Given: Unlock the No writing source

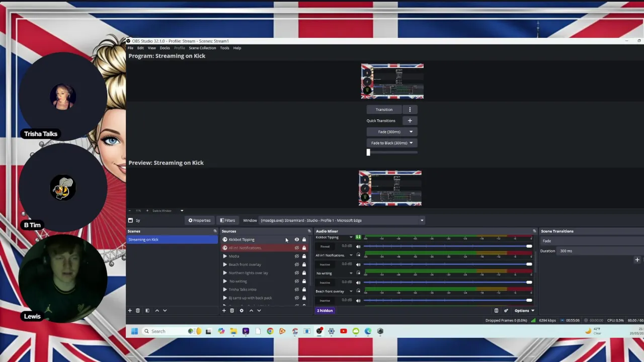Looking at the screenshot, I should point(304,281).
